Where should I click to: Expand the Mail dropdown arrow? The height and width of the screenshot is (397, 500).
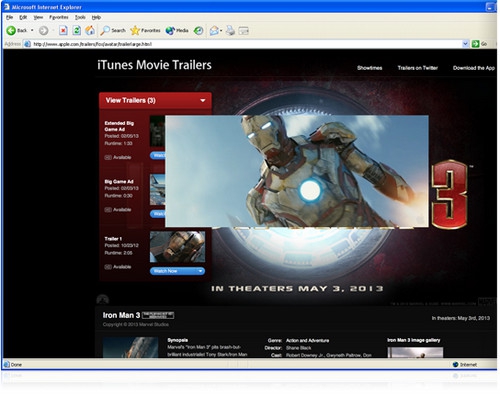point(221,31)
